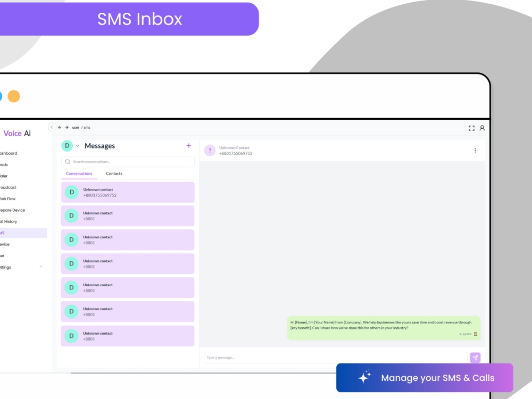Collapse the sidebar with the chevron button
This screenshot has height=399, width=532.
(52, 127)
